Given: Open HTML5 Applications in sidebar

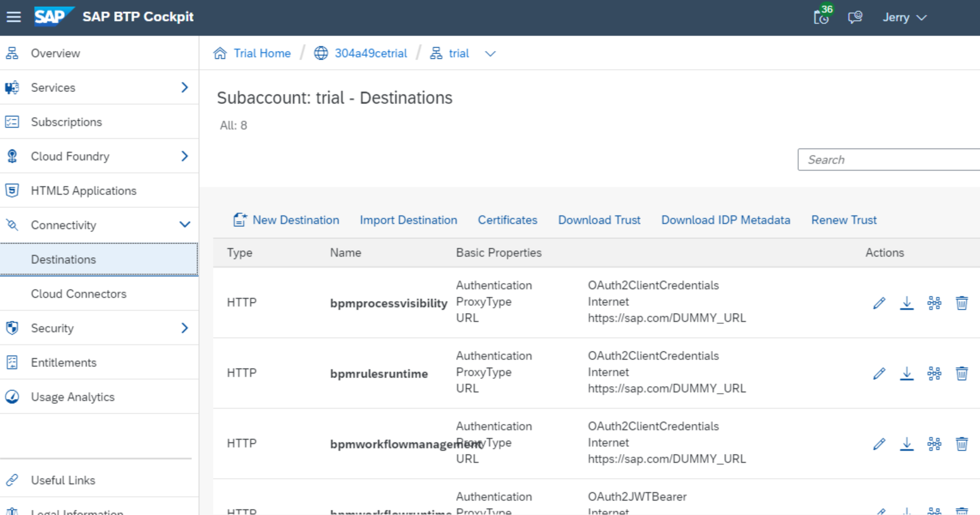Looking at the screenshot, I should tap(99, 191).
